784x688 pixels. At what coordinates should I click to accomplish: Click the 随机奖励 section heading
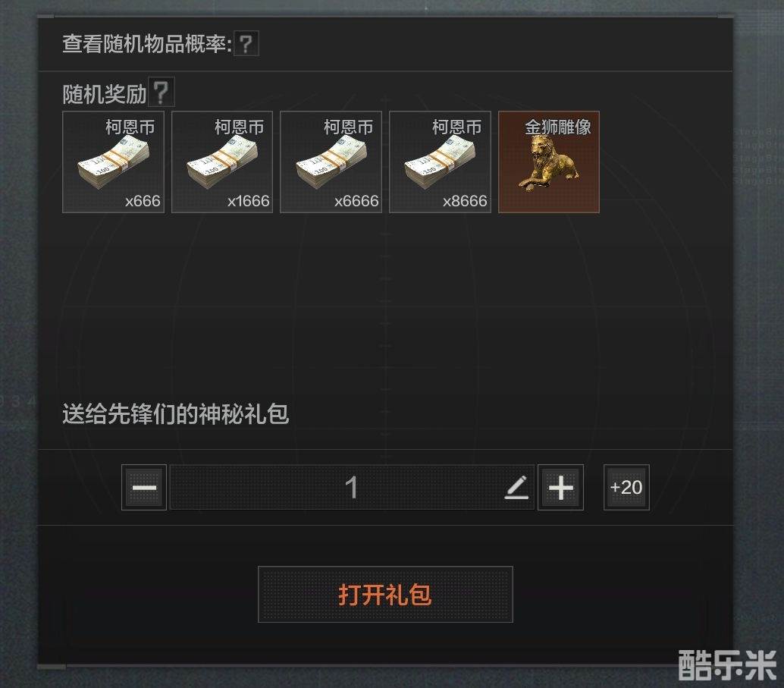tap(104, 94)
